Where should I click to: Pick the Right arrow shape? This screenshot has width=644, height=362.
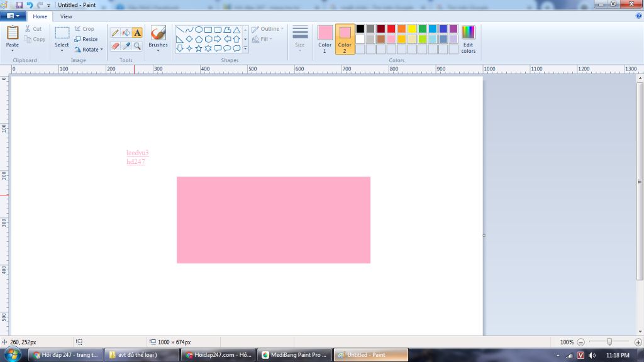(217, 40)
